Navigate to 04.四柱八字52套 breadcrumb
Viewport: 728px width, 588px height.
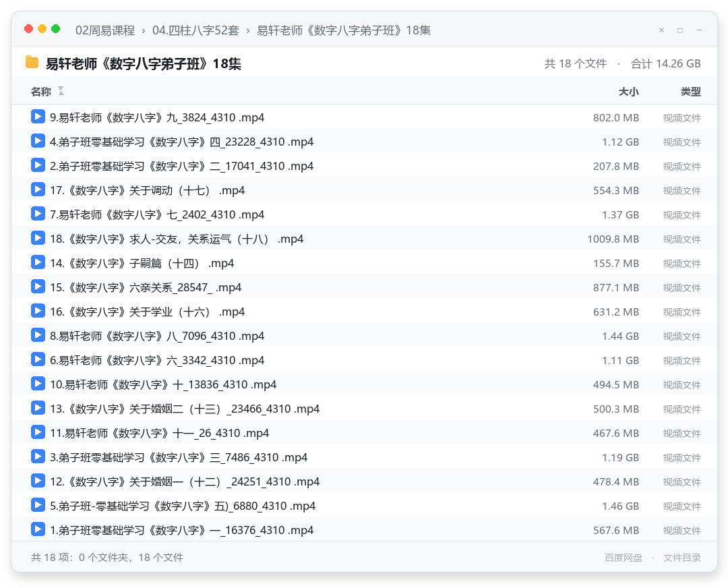click(195, 30)
